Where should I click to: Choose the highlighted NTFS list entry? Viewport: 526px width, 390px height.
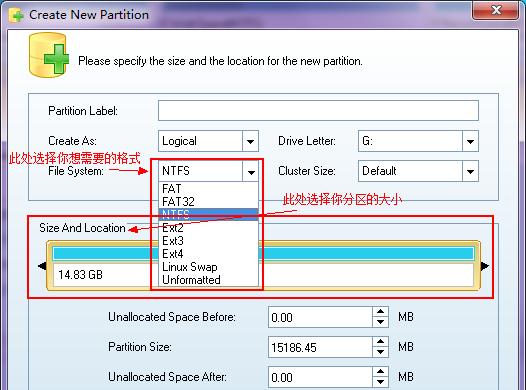click(208, 214)
